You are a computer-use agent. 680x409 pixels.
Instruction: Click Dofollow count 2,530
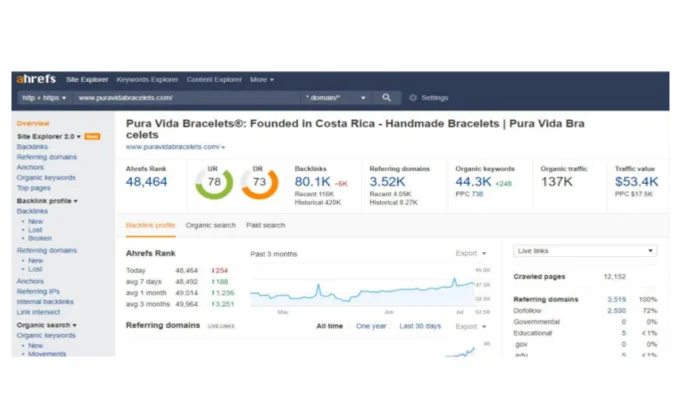click(616, 311)
